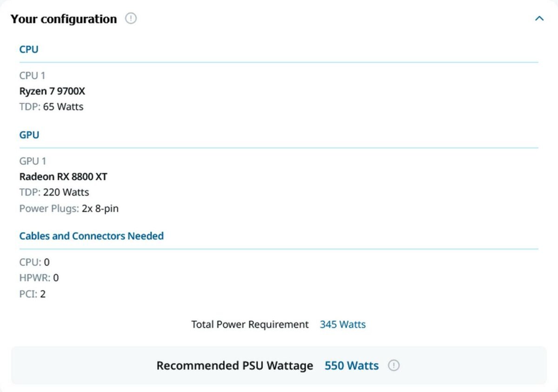Click the 345 Watts total power value

(343, 325)
